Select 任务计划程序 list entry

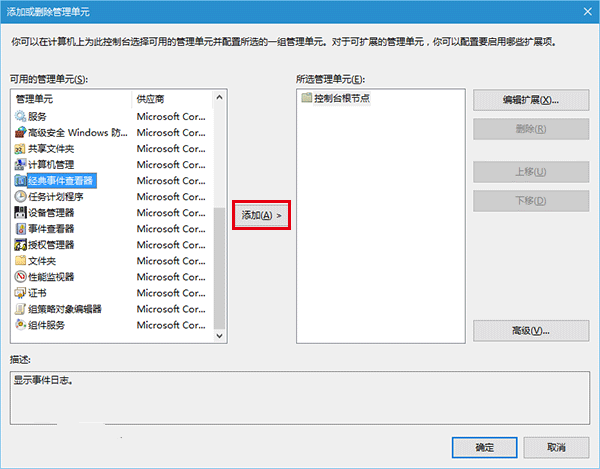pos(56,197)
